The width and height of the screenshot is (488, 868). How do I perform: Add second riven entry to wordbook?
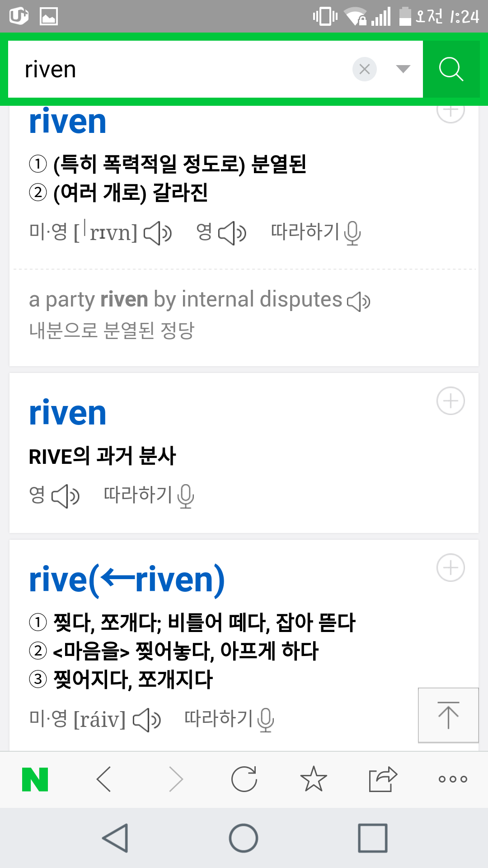tap(450, 401)
